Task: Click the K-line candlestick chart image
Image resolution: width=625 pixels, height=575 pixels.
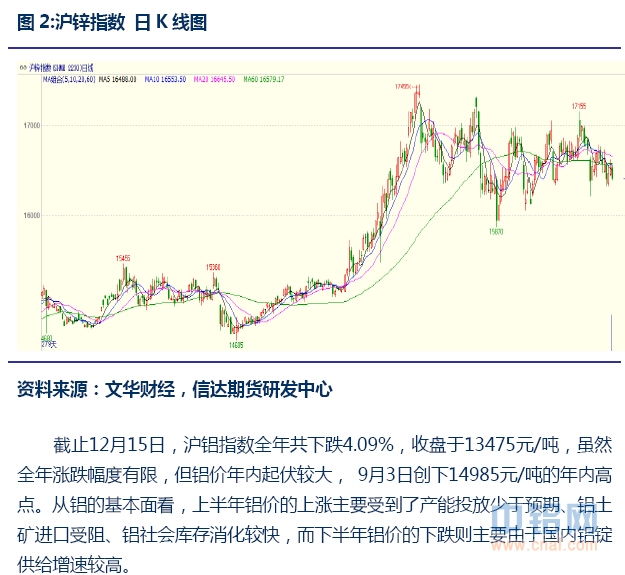Action: (321, 206)
